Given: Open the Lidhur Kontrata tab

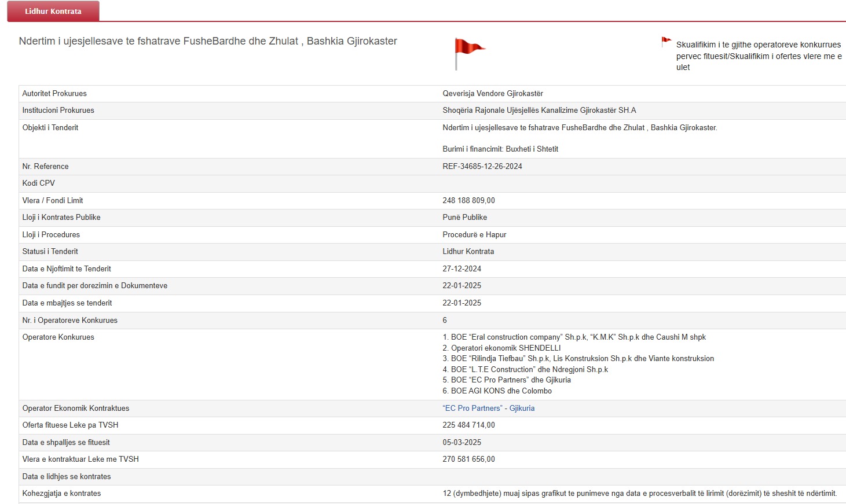Looking at the screenshot, I should (53, 11).
